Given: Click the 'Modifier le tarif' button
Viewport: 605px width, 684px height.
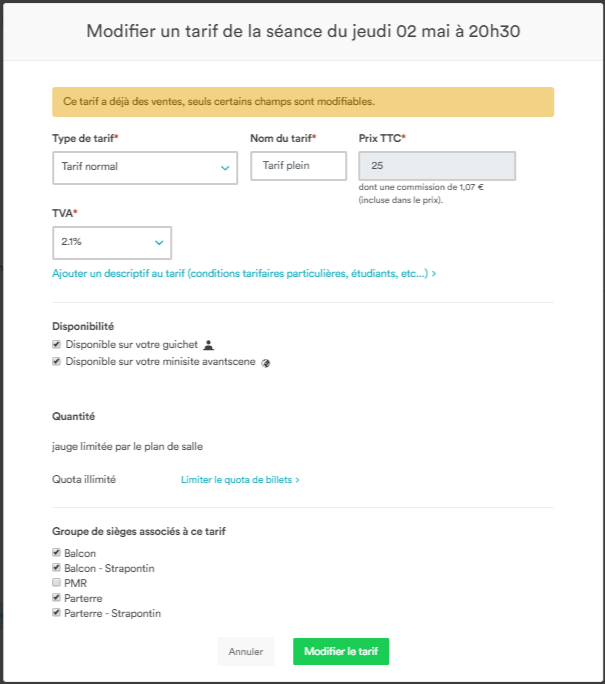Looking at the screenshot, I should 340,652.
